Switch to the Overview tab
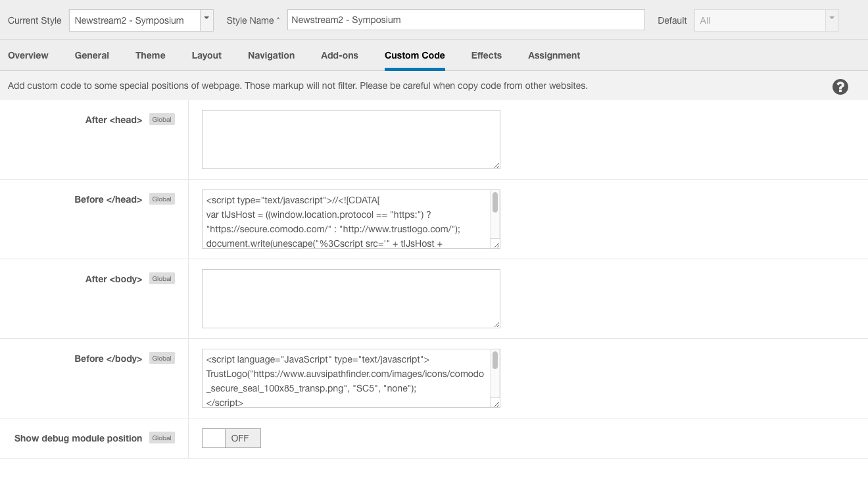 (x=28, y=55)
